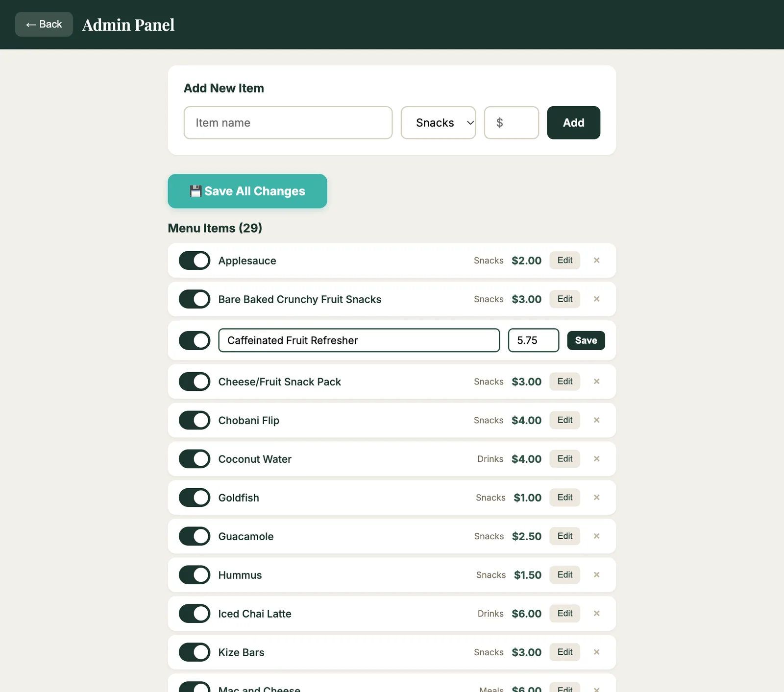The width and height of the screenshot is (784, 692).
Task: Open the Snacks category dropdown
Action: point(439,123)
